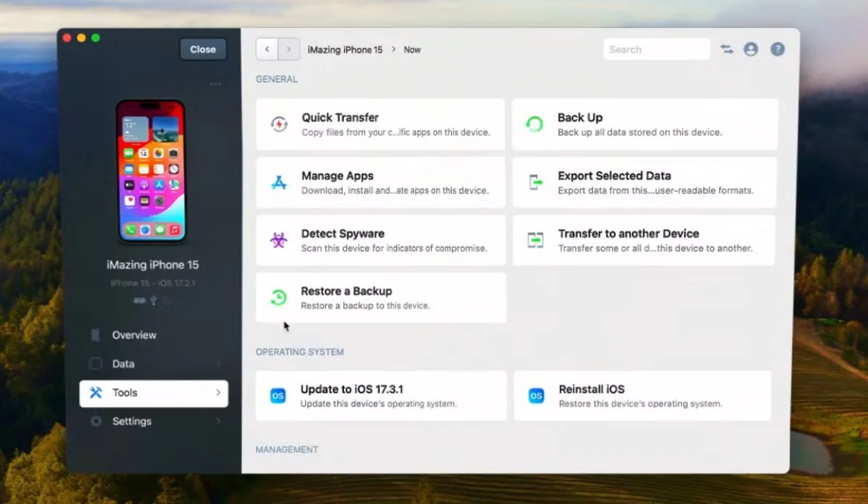Click the device info icon under device name

[x=167, y=301]
